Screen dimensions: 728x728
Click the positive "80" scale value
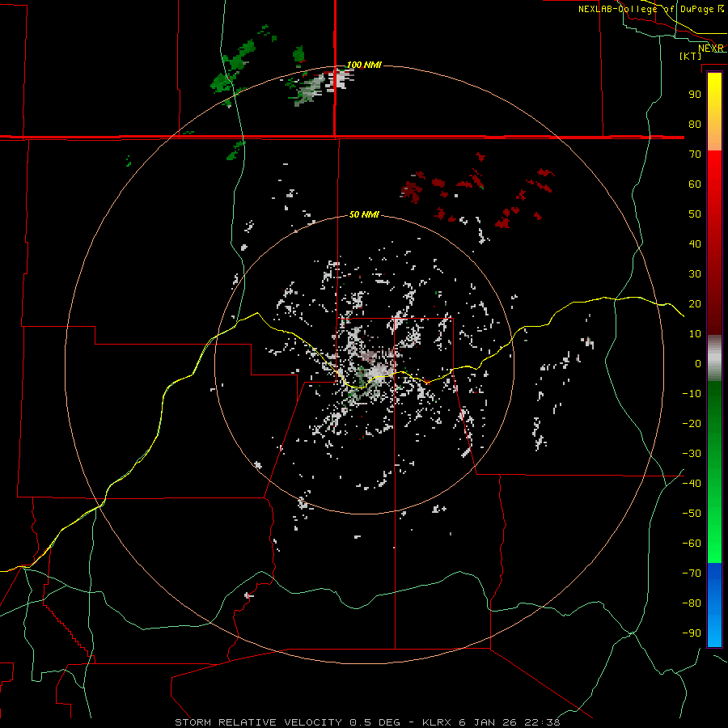coord(695,124)
